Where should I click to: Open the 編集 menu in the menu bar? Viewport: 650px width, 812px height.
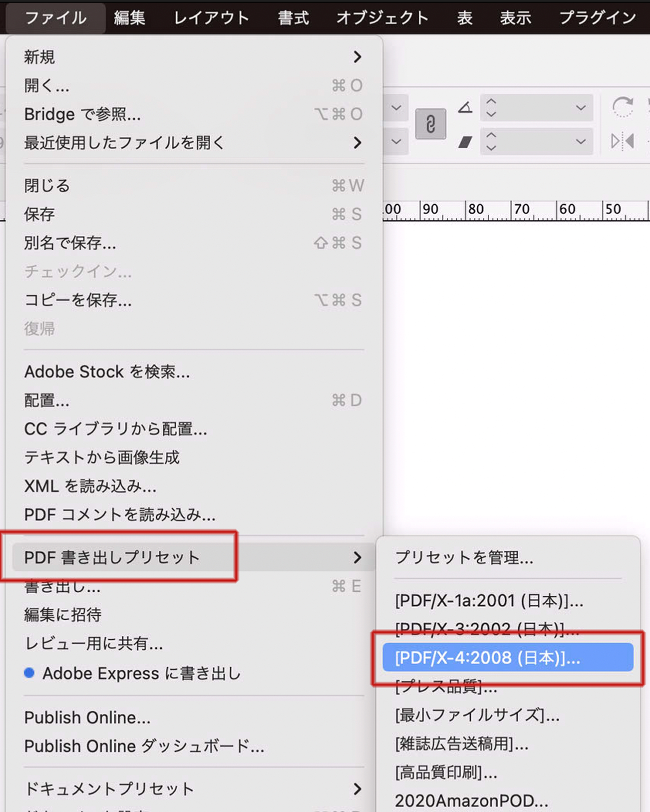129,18
